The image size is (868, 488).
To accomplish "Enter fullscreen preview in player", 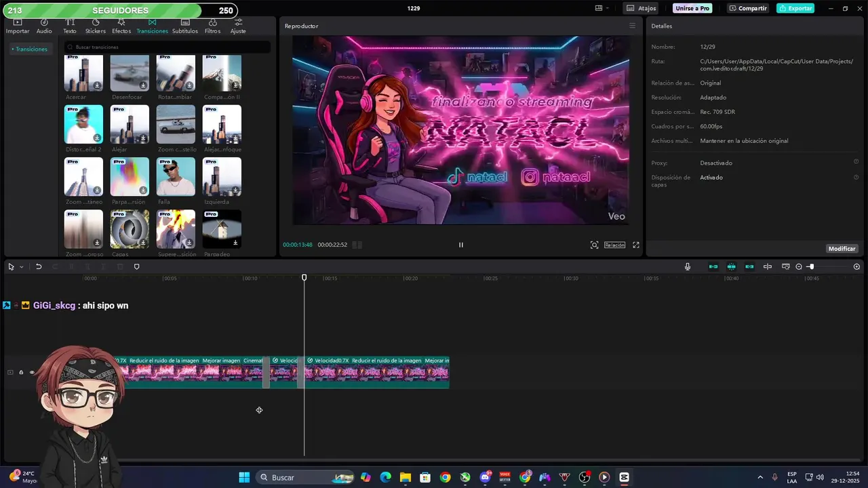I will pyautogui.click(x=636, y=245).
